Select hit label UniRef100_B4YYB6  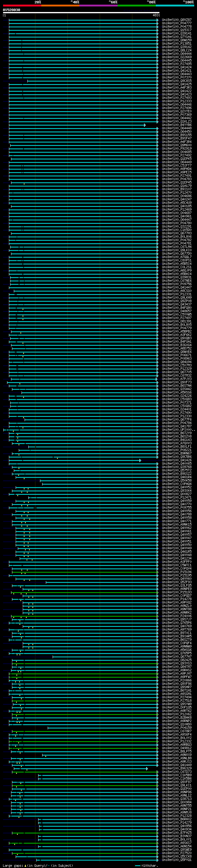tap(176, 125)
